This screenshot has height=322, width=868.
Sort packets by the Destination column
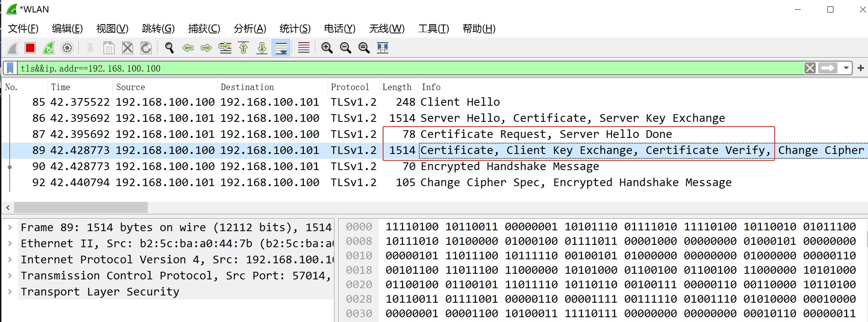click(273, 87)
